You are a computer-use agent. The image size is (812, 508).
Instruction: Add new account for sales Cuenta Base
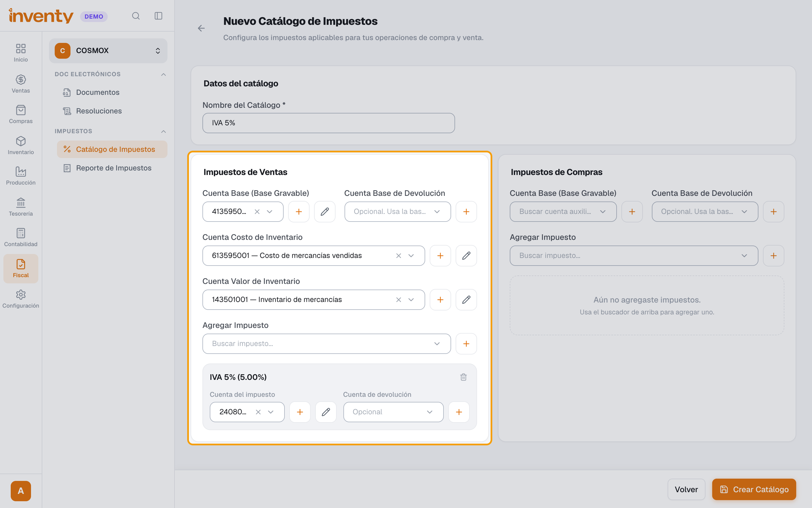point(299,212)
